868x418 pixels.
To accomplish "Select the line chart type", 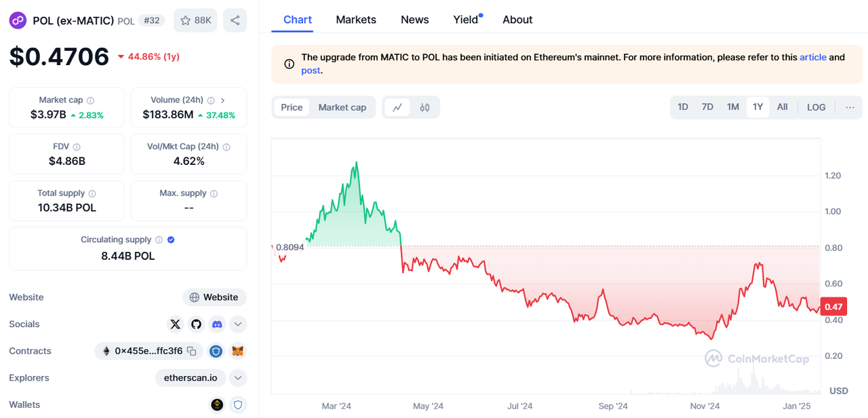I will pyautogui.click(x=397, y=107).
